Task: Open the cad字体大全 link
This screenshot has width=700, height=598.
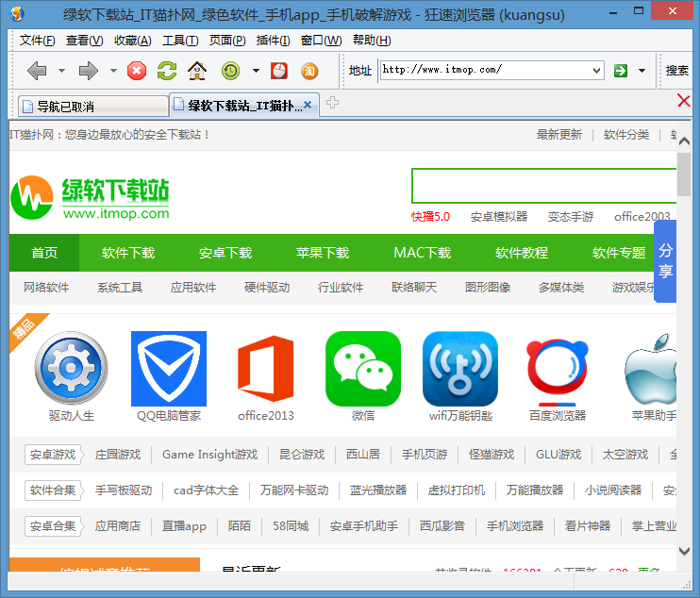Action: click(x=206, y=490)
